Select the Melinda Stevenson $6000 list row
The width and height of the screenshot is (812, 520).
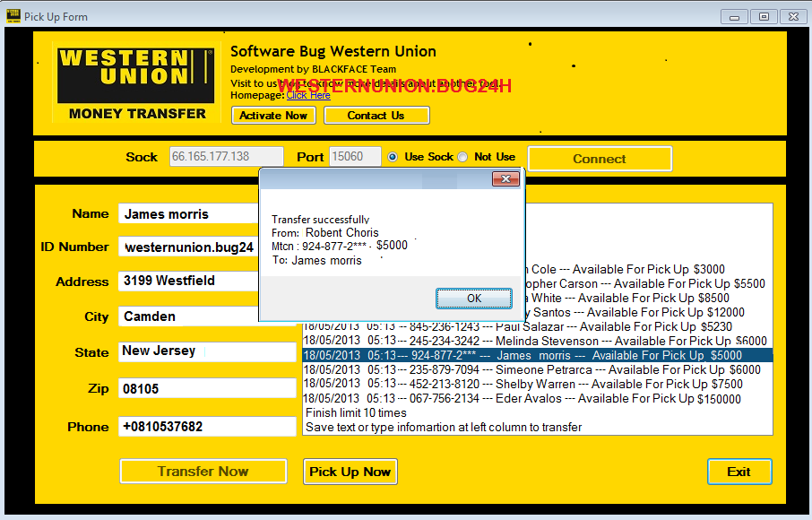pyautogui.click(x=538, y=341)
